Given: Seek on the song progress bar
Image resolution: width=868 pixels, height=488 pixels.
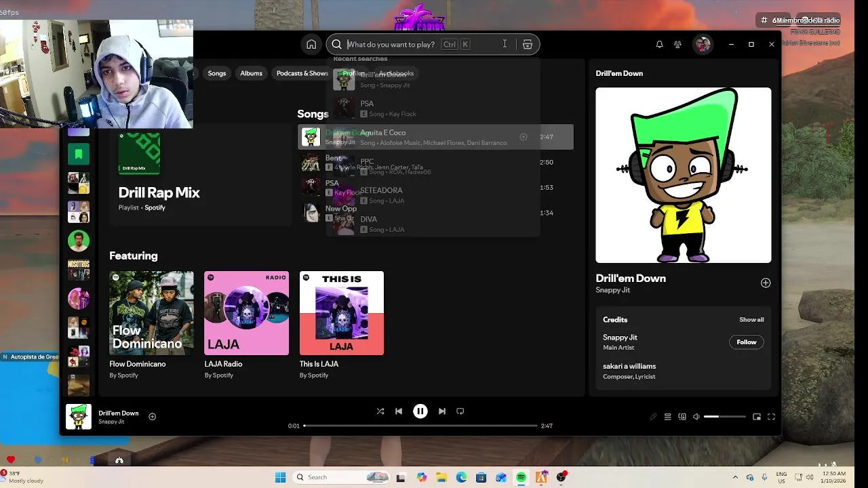Looking at the screenshot, I should click(x=420, y=426).
